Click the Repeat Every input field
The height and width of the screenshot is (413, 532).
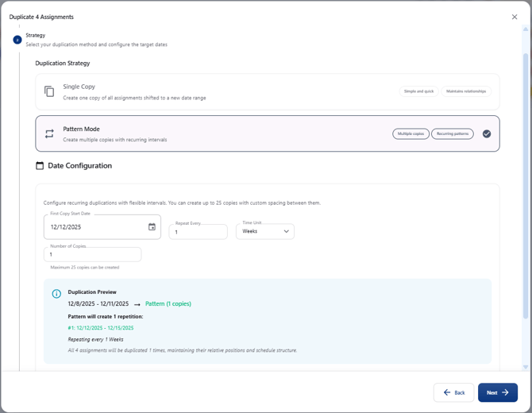tap(198, 232)
